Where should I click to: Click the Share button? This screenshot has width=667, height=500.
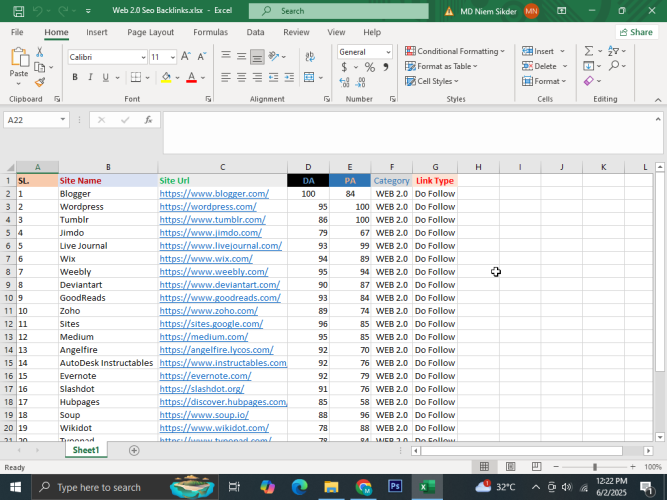pyautogui.click(x=636, y=32)
